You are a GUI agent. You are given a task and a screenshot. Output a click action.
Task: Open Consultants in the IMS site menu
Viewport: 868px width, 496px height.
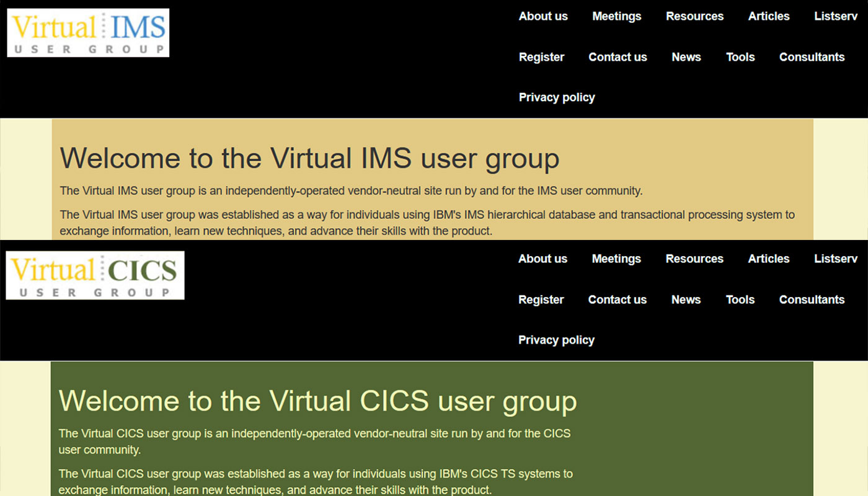[812, 57]
